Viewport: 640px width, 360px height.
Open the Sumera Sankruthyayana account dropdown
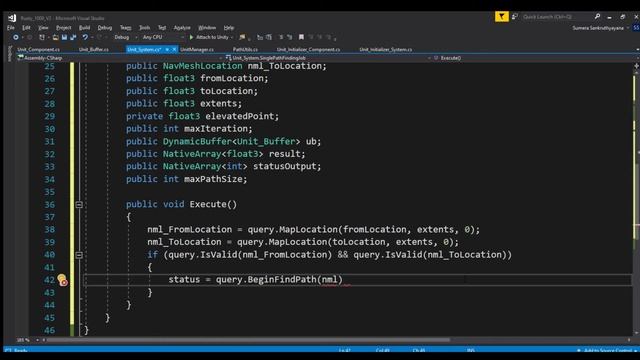tap(600, 28)
